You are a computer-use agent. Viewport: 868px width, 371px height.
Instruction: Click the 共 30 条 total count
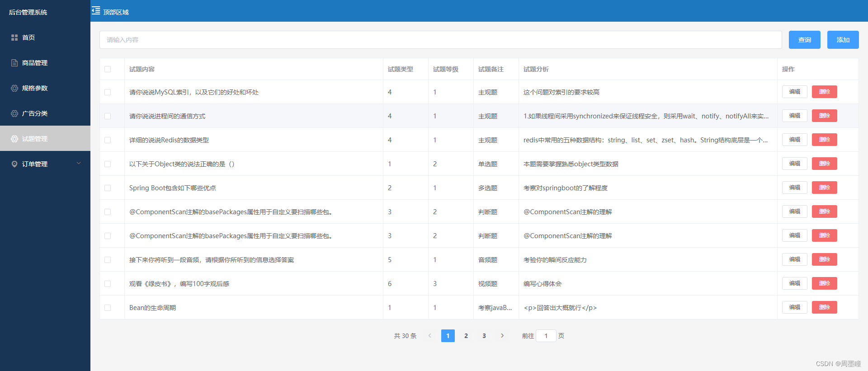coord(405,336)
